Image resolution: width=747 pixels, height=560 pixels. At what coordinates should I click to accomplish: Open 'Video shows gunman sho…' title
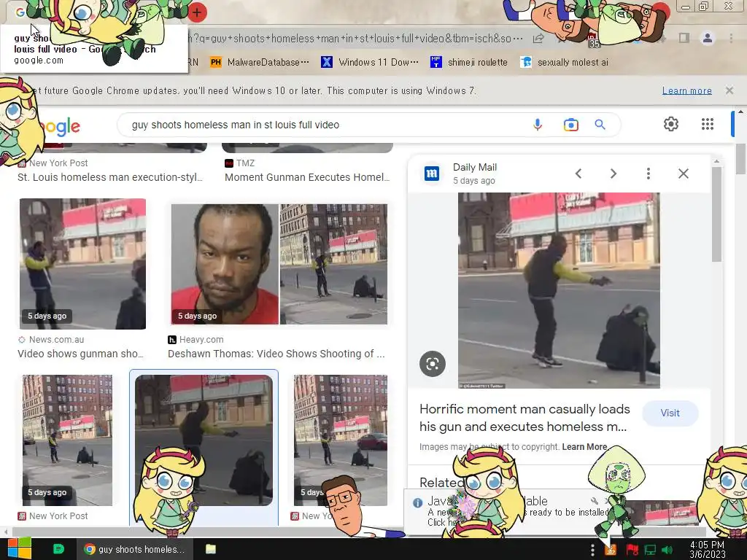(80, 354)
